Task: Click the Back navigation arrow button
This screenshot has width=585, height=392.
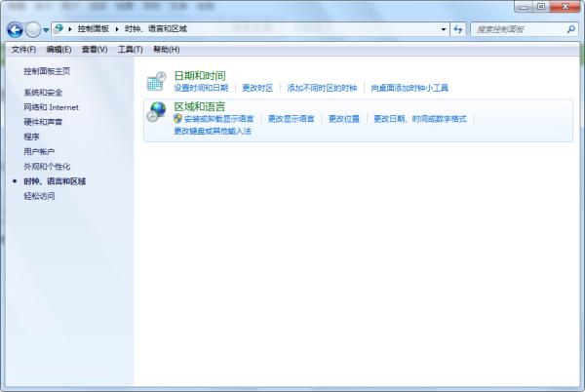Action: (16, 29)
